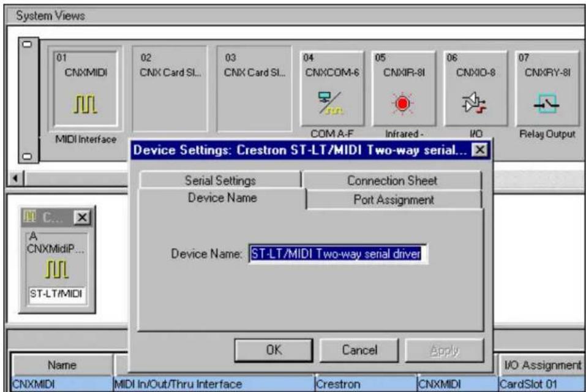Click the CNXMidiPort wave icon in the port window
Screen dimensions: 586x392
(x=57, y=269)
